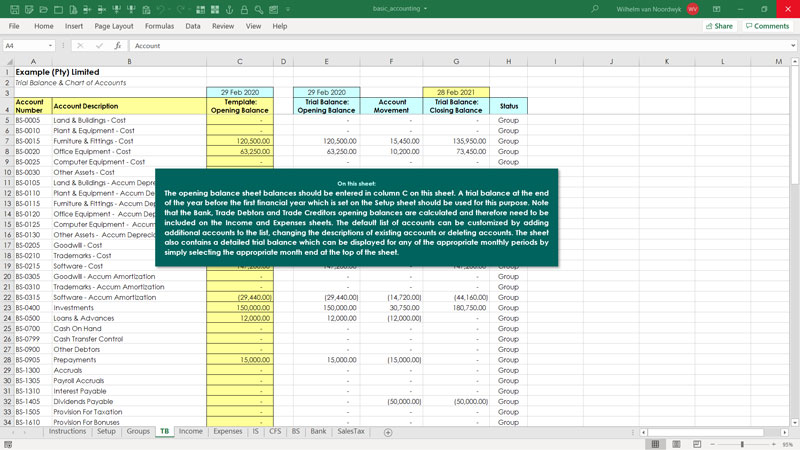Click the save-as pencil document icon
The image size is (800, 450).
coord(29,9)
